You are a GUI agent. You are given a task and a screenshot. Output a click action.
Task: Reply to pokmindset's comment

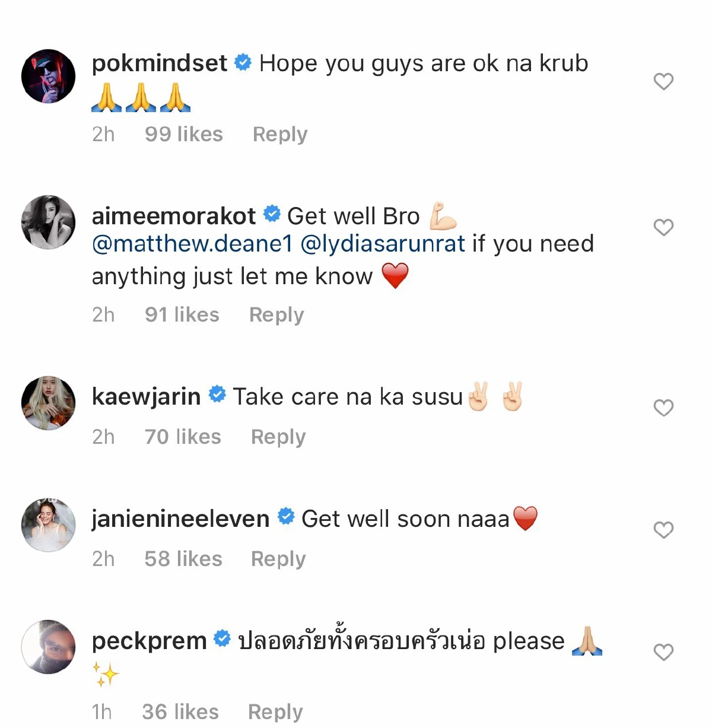(x=280, y=134)
